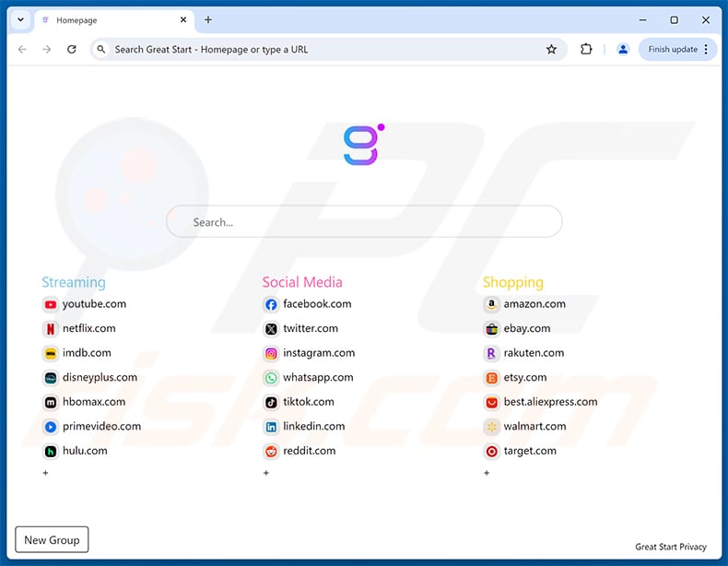
Task: Open the Chrome three-dot menu
Action: click(x=706, y=49)
